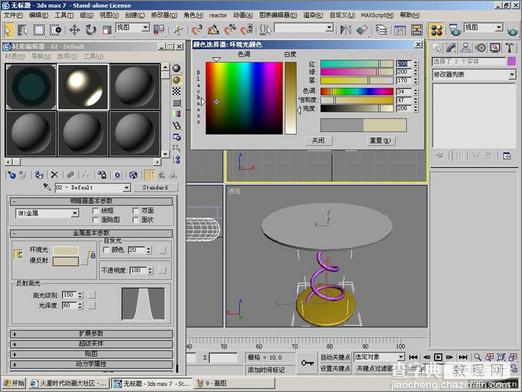The height and width of the screenshot is (392, 522).
Task: Enable the 线框 (Wire) checkbox
Action: coord(96,211)
